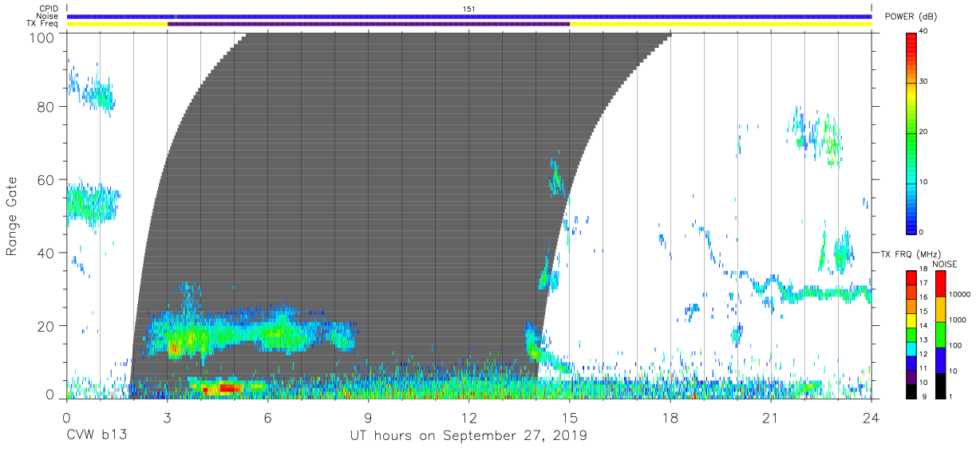Click the purple segment of TX Freq strip
The height and width of the screenshot is (452, 980).
(x=369, y=24)
